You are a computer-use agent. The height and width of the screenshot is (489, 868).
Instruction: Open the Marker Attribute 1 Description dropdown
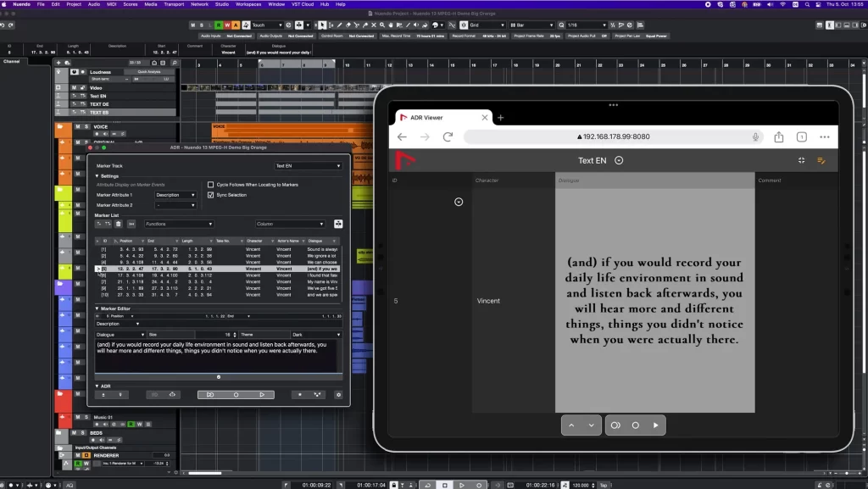(175, 195)
